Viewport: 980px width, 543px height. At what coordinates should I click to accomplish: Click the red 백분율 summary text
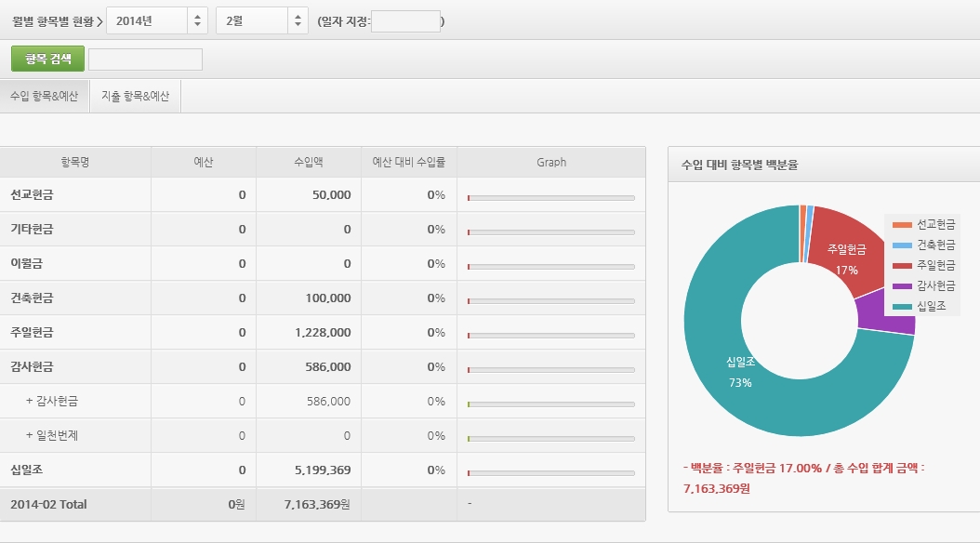pos(803,478)
